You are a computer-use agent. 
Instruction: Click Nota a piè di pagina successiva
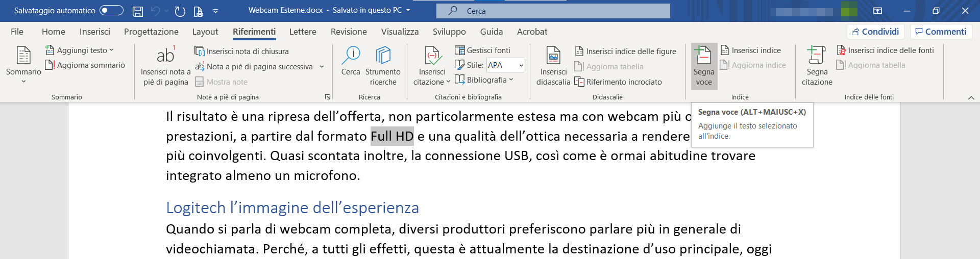pos(255,66)
